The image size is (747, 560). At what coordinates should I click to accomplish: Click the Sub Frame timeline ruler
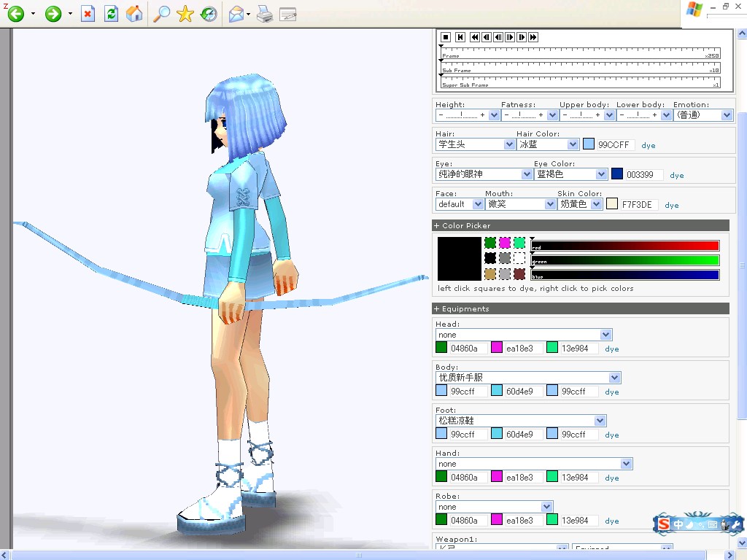(x=580, y=68)
